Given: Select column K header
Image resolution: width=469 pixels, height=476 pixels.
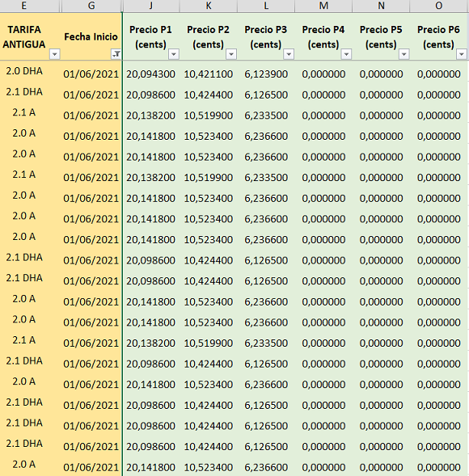Looking at the screenshot, I should pos(209,6).
